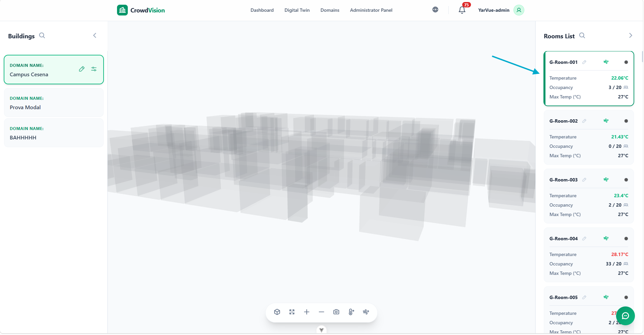Click G-Room-002 airflow icon

point(606,121)
